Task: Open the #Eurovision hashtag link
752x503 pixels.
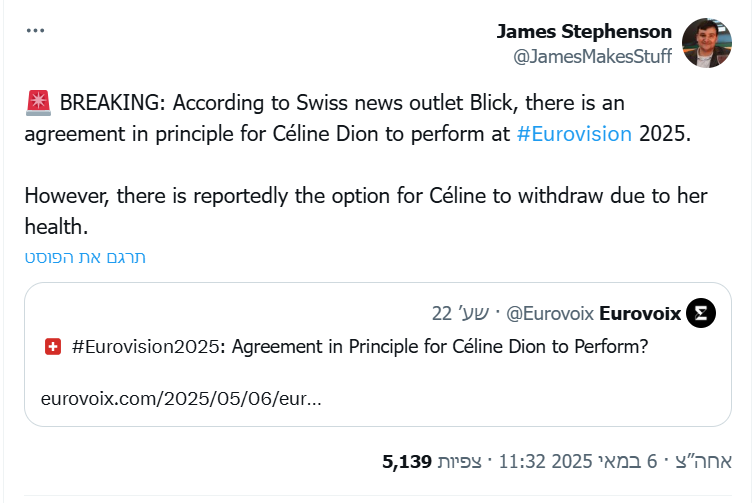Action: pos(574,133)
